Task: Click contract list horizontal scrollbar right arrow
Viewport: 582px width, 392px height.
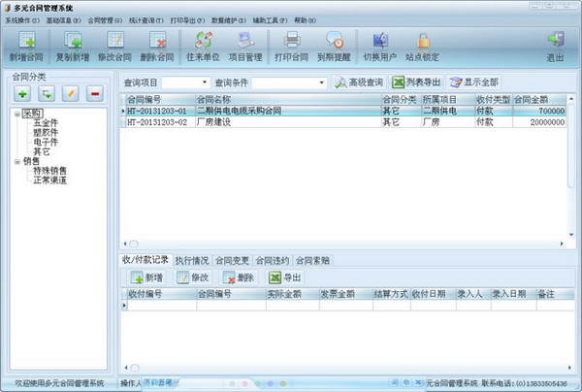Action: point(562,244)
